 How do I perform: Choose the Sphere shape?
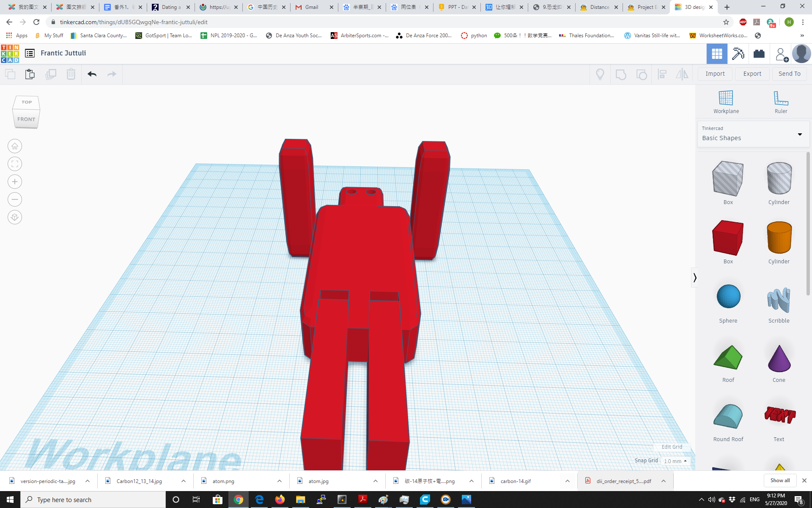coord(728,296)
